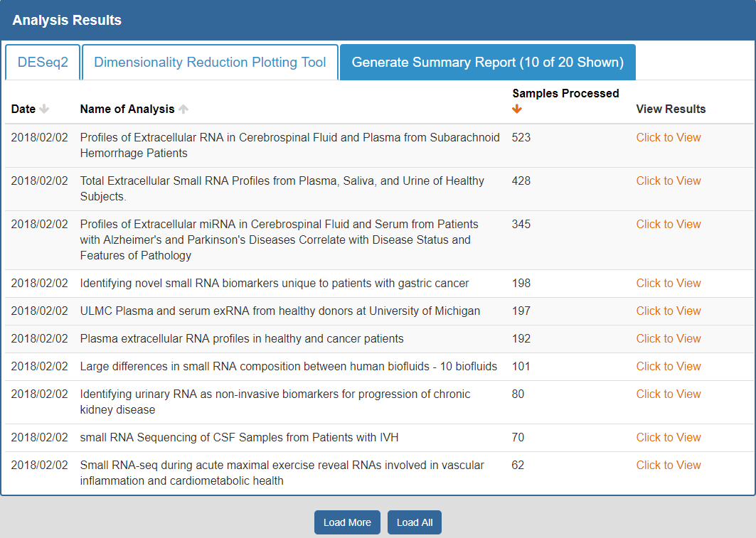View results for gastric cancer biomarkers analysis
This screenshot has height=538, width=756.
point(668,284)
